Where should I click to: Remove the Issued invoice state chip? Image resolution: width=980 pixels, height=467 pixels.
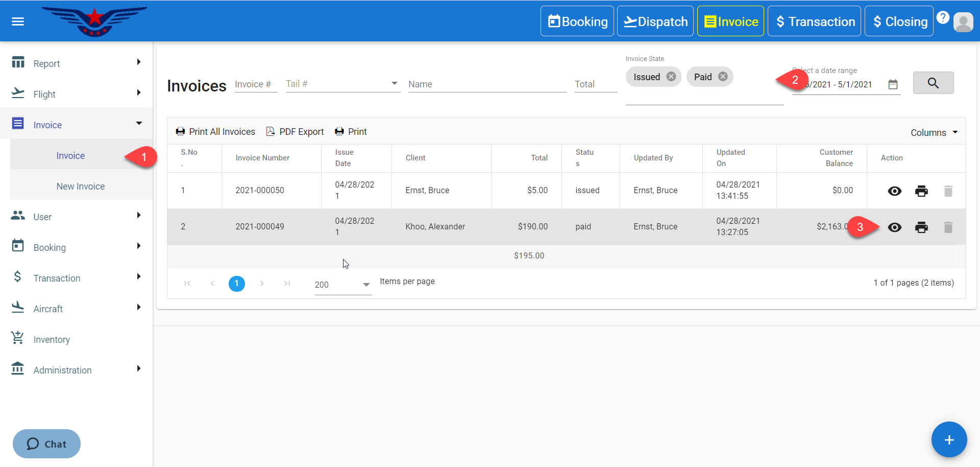(671, 77)
